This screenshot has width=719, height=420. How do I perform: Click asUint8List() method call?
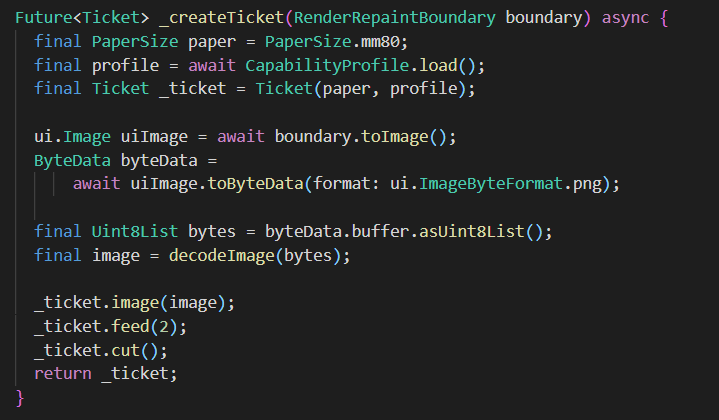point(481,232)
